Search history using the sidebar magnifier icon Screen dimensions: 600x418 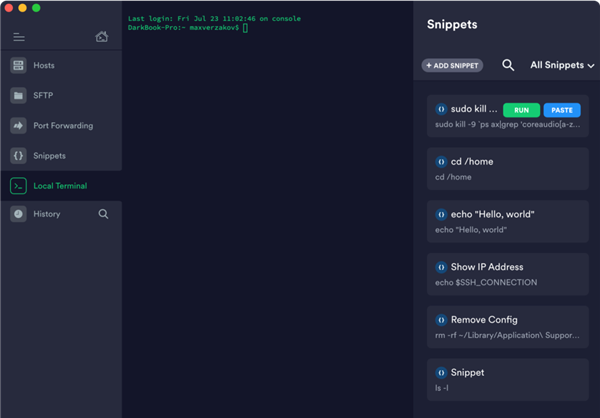point(103,214)
